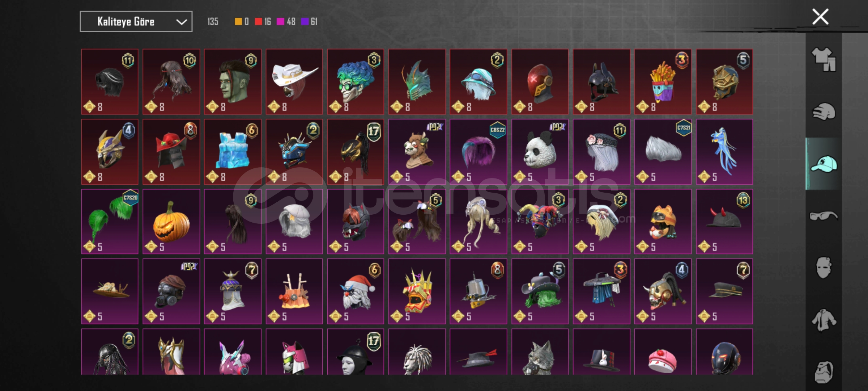Select the white cowboy hat item
Viewport: 868px width, 391px height.
click(x=294, y=82)
